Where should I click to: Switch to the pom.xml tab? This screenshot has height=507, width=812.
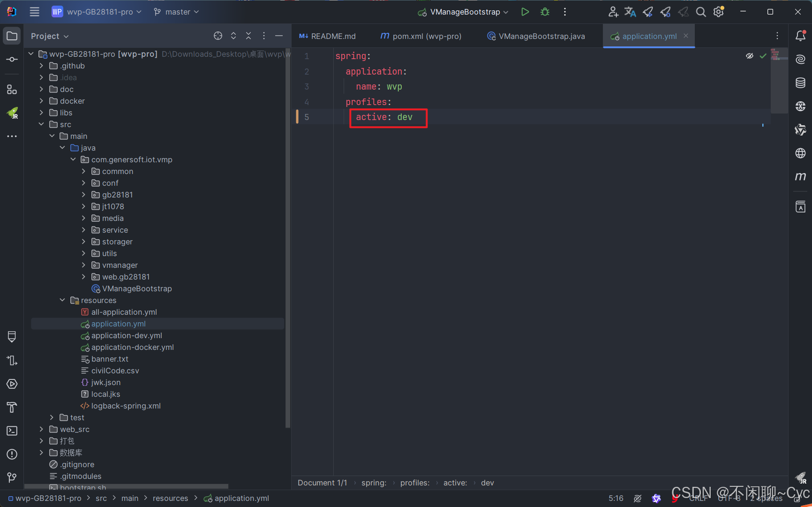(421, 36)
